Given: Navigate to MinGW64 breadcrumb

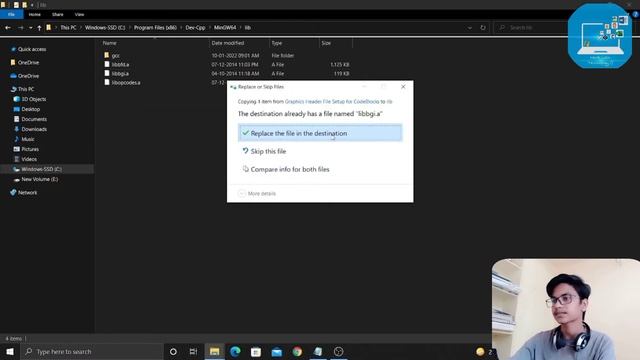Looking at the screenshot, I should [x=225, y=28].
